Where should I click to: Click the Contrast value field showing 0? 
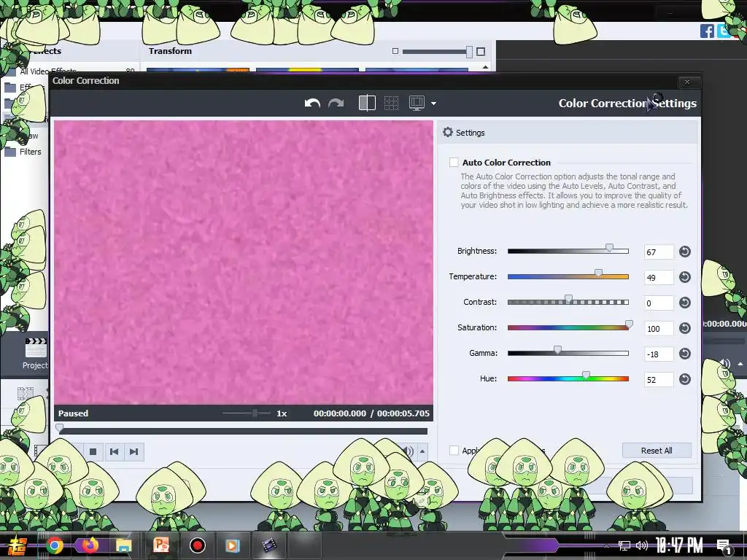[x=659, y=303]
